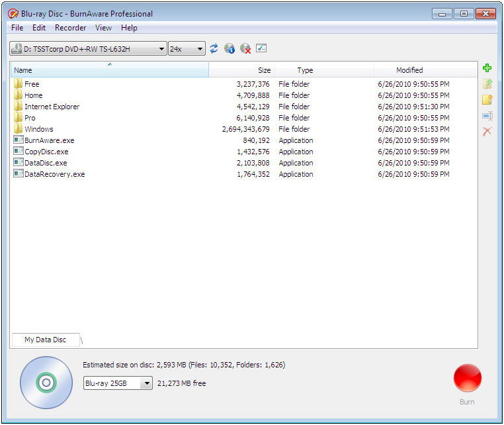Select the My Data Disc tab

[x=46, y=340]
